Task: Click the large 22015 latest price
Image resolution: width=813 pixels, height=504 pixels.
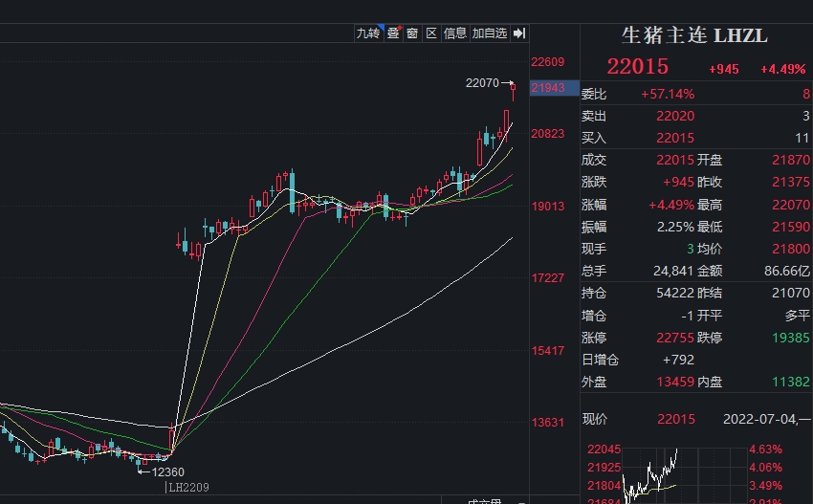Action: 638,67
